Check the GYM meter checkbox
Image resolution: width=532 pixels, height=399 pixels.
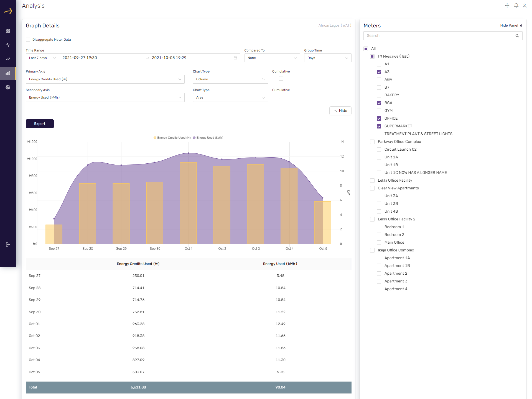tap(379, 111)
